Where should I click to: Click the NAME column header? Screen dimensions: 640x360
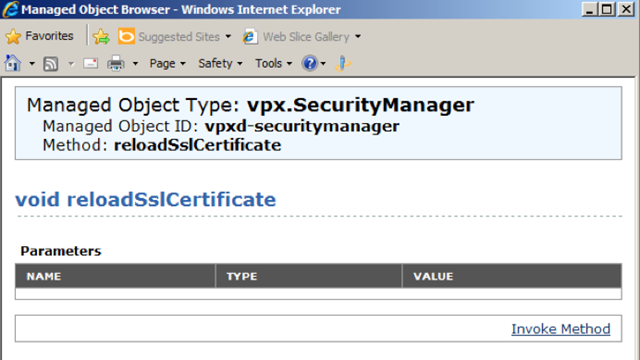(x=116, y=276)
